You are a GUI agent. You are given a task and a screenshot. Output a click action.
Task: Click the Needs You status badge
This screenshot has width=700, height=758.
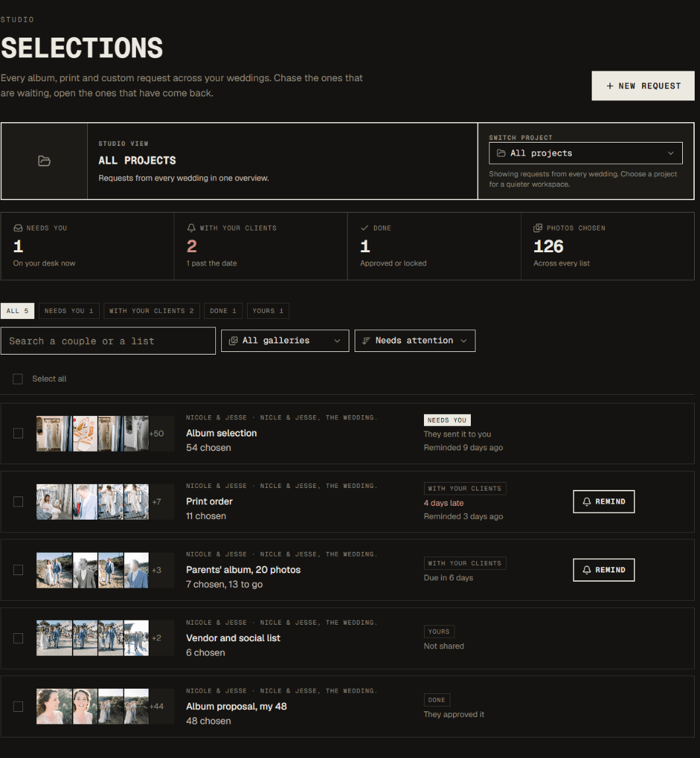tap(447, 420)
